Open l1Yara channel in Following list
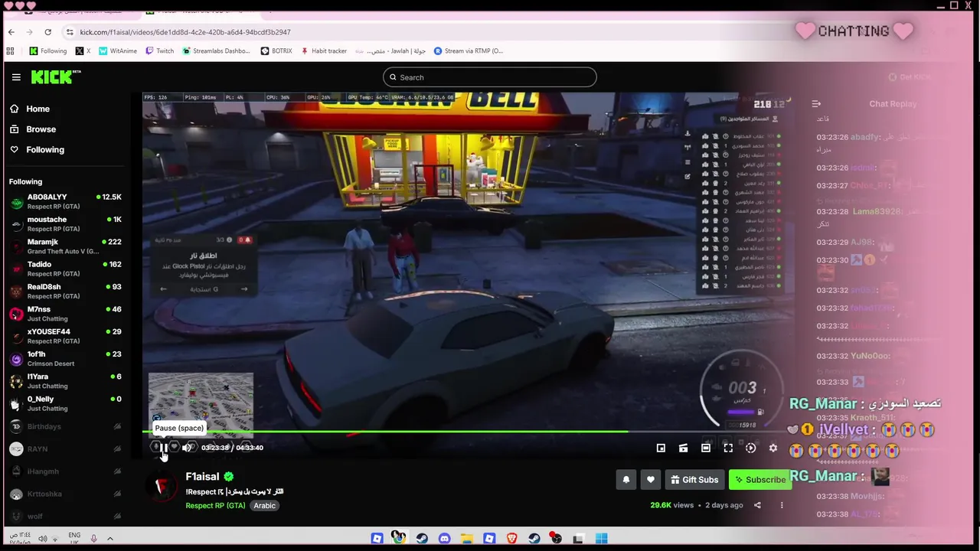The width and height of the screenshot is (980, 551). click(x=66, y=381)
